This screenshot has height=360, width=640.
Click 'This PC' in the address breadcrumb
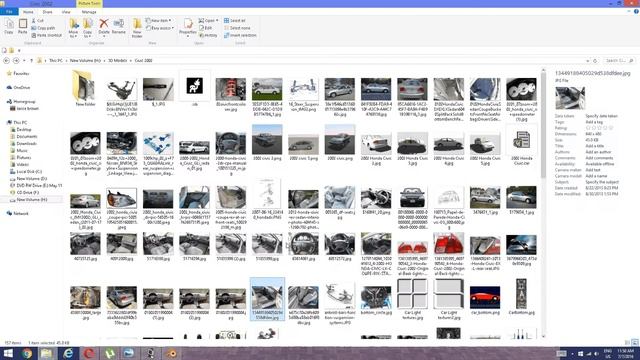click(56, 60)
